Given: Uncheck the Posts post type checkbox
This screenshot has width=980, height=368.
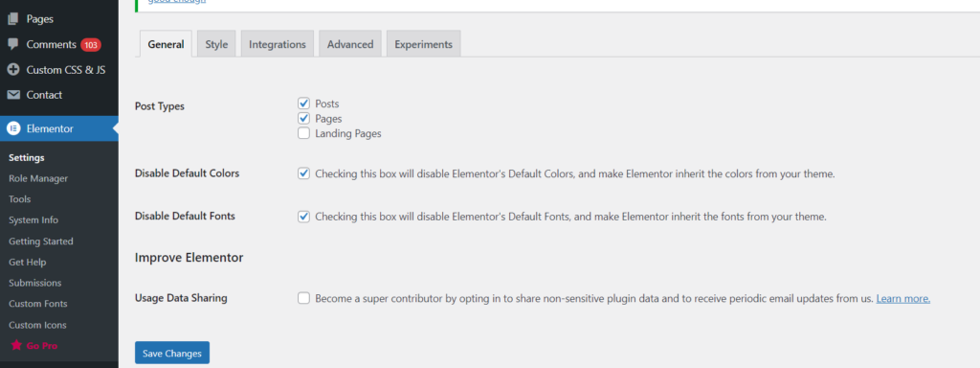Looking at the screenshot, I should click(303, 103).
